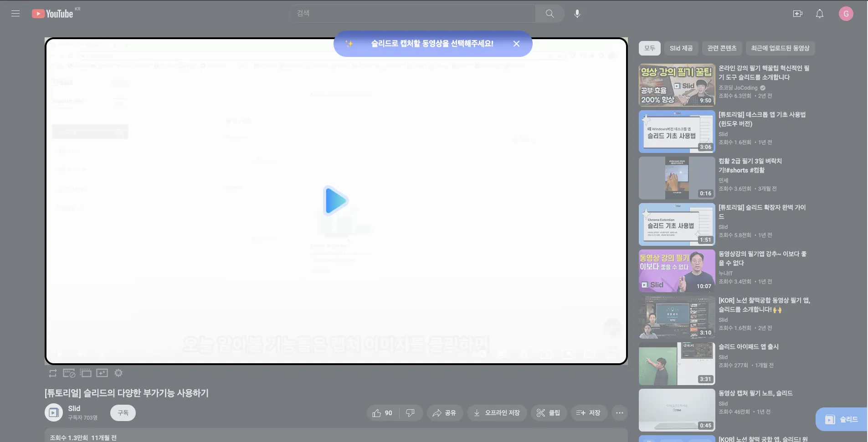
Task: Click the 검색 search input field
Action: pyautogui.click(x=412, y=14)
